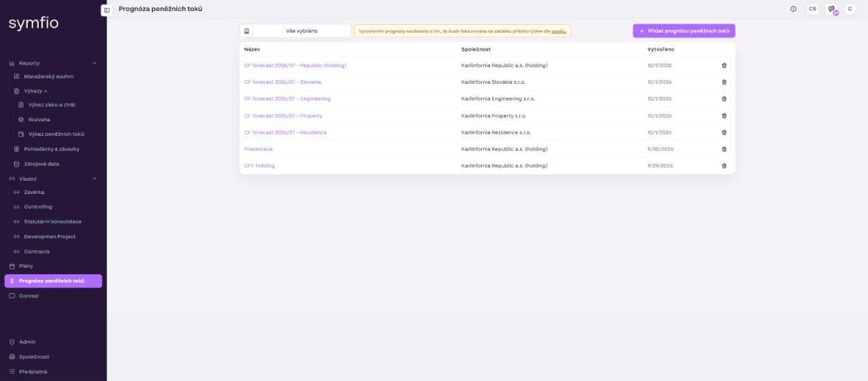Open Developmen Project item

tap(50, 237)
